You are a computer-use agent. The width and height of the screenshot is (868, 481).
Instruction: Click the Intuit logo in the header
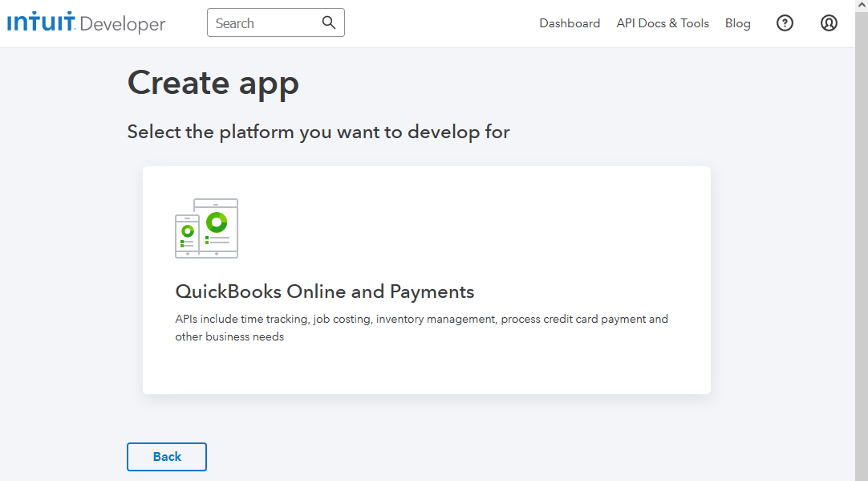pos(41,22)
